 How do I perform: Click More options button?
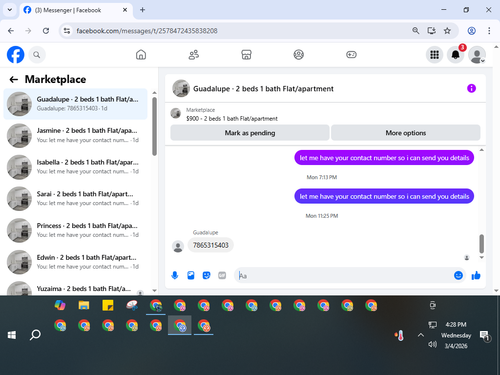pos(406,133)
